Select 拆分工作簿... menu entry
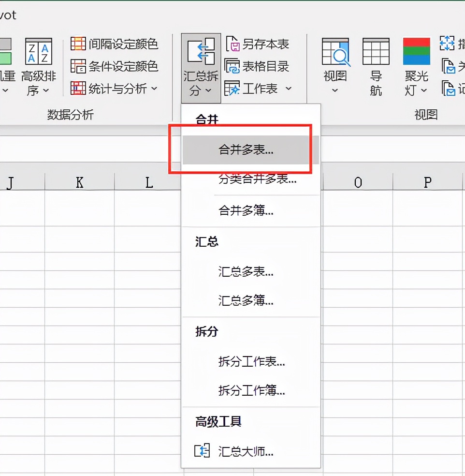 pyautogui.click(x=250, y=391)
